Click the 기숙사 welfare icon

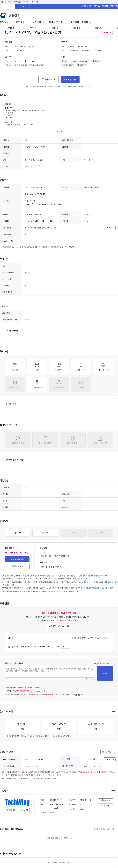pos(37,367)
